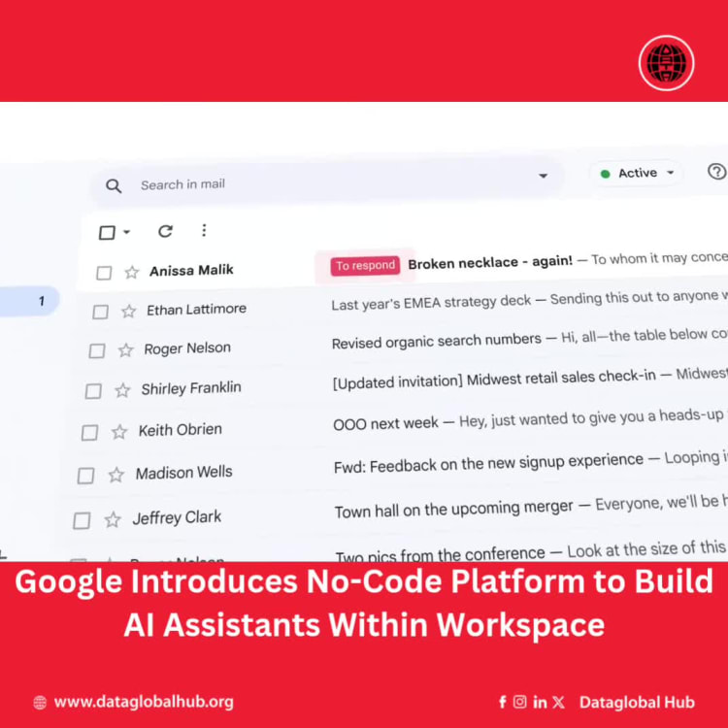Open the help question mark icon
The image size is (728, 728).
716,171
